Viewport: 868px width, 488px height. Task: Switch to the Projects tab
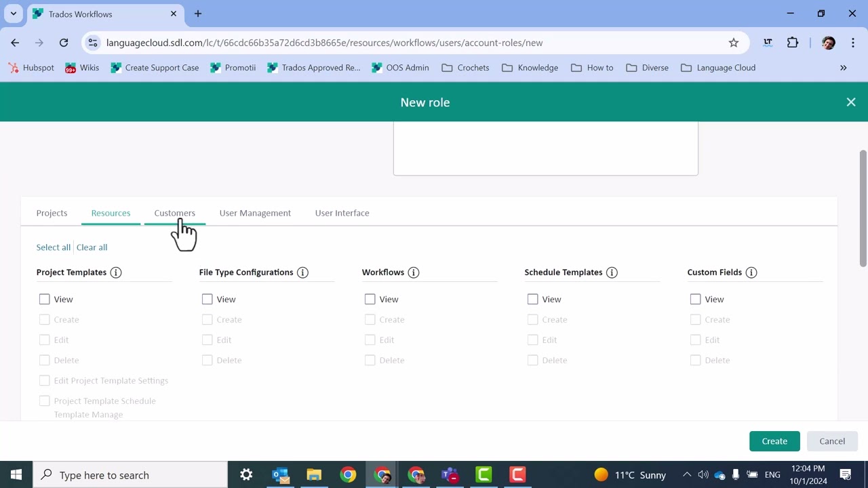click(x=52, y=213)
